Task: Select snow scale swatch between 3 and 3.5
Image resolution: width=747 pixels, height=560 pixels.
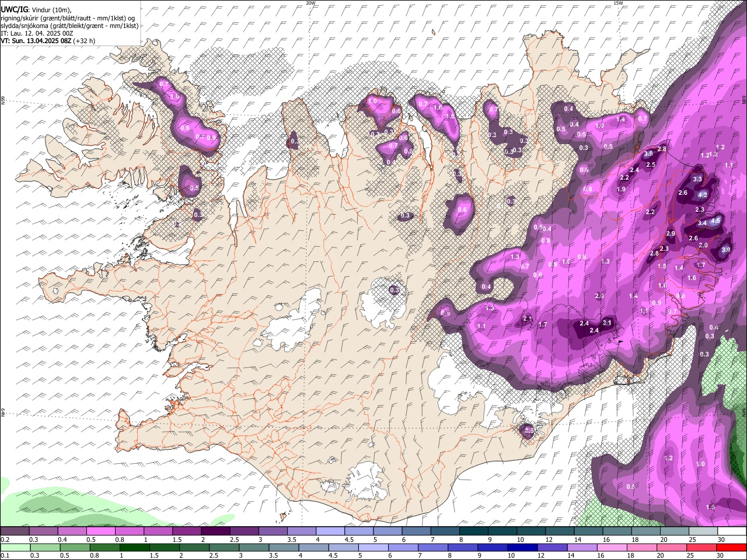Action: [x=273, y=531]
